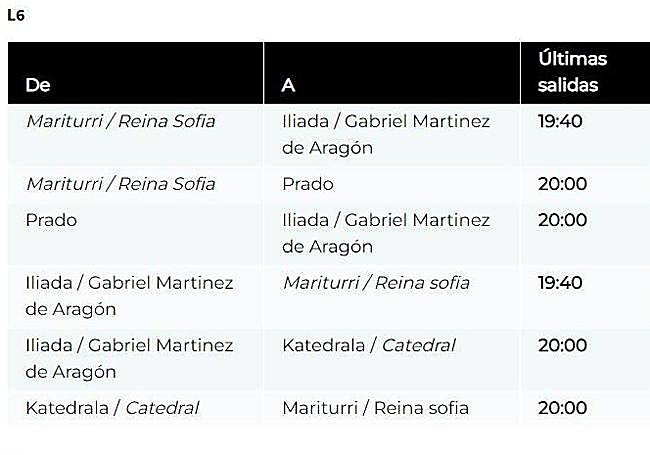Click the 19:40 time in the first row
The width and height of the screenshot is (650, 455).
tap(560, 121)
